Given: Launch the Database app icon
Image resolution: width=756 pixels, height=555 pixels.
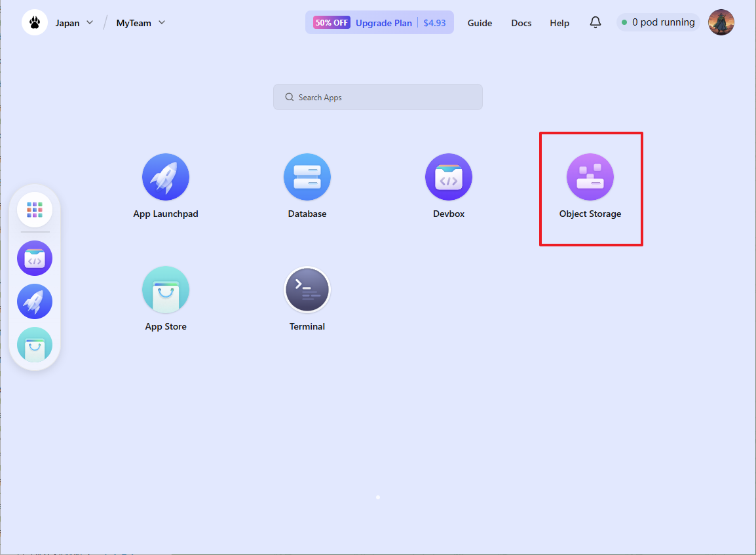Looking at the screenshot, I should pos(307,178).
